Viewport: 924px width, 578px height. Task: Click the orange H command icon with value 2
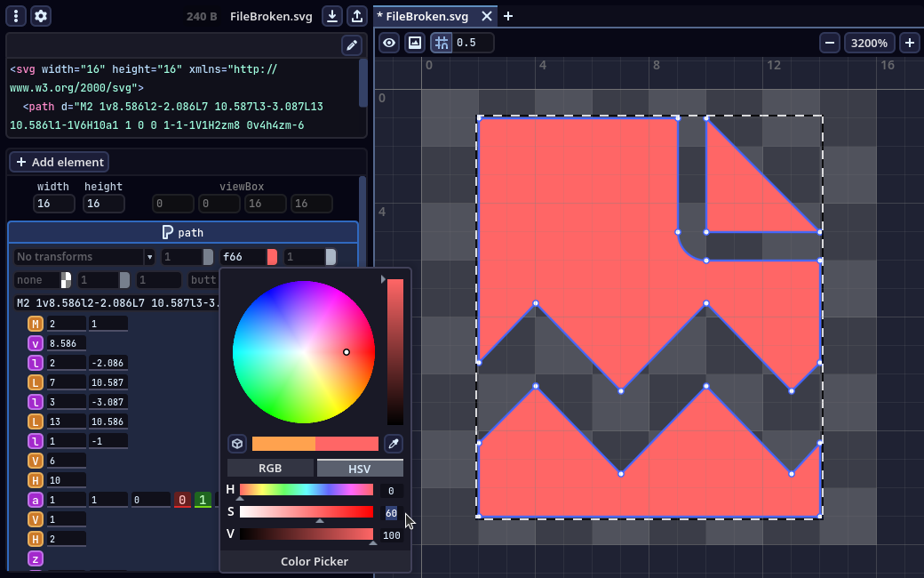pyautogui.click(x=36, y=539)
